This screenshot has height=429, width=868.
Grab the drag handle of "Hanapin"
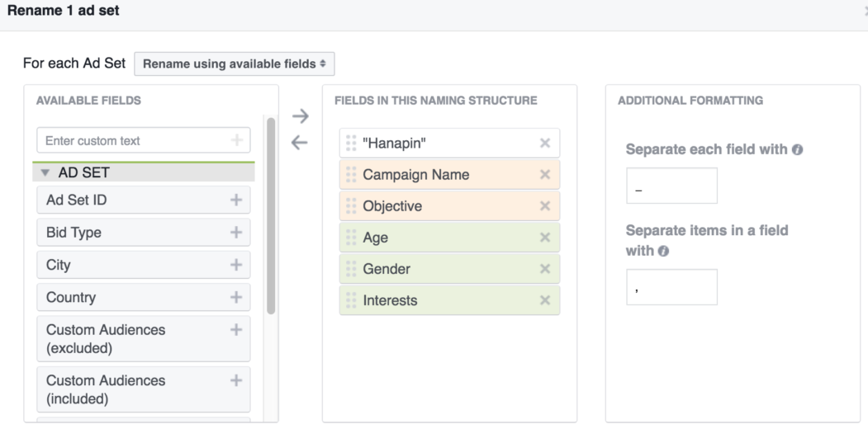pos(351,144)
